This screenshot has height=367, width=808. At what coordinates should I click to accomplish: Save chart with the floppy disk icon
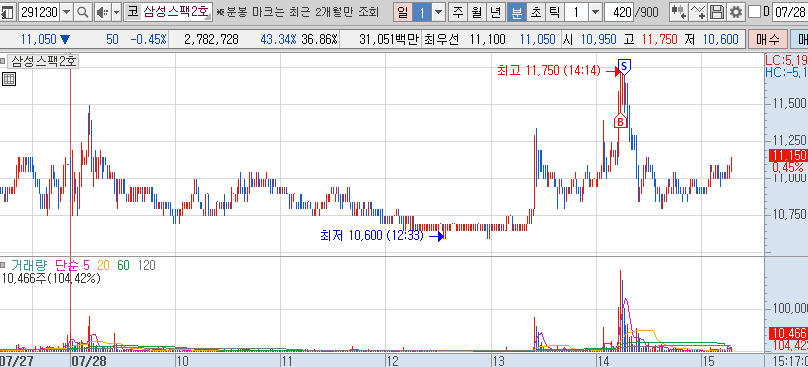[x=717, y=12]
